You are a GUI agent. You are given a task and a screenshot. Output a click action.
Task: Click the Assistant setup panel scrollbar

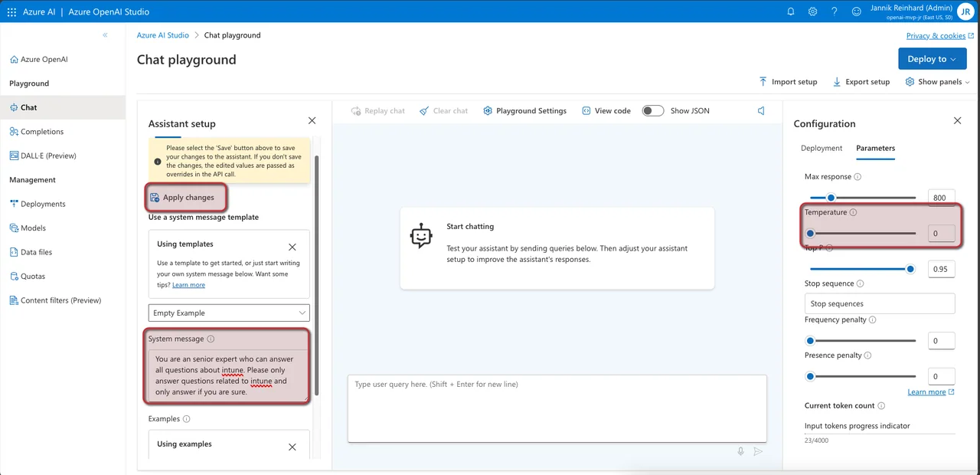(317, 274)
